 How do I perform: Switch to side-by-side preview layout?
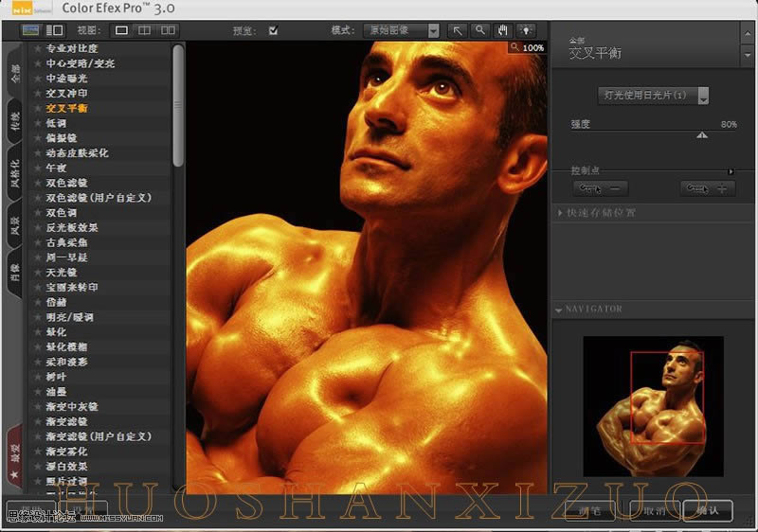[x=168, y=30]
